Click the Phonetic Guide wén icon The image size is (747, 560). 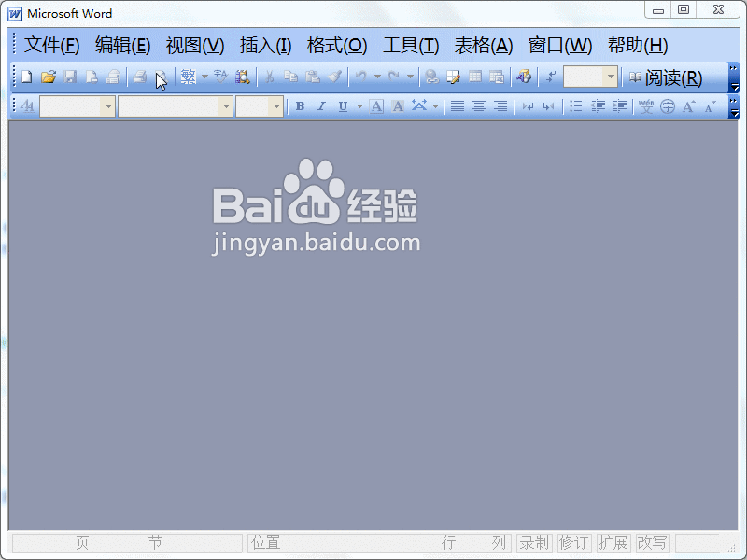pos(646,105)
